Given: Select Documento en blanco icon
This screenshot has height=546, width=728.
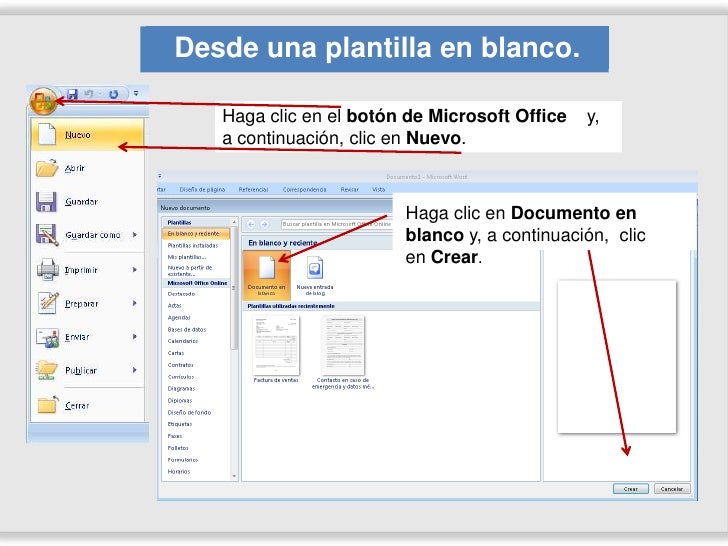Looking at the screenshot, I should pyautogui.click(x=266, y=275).
